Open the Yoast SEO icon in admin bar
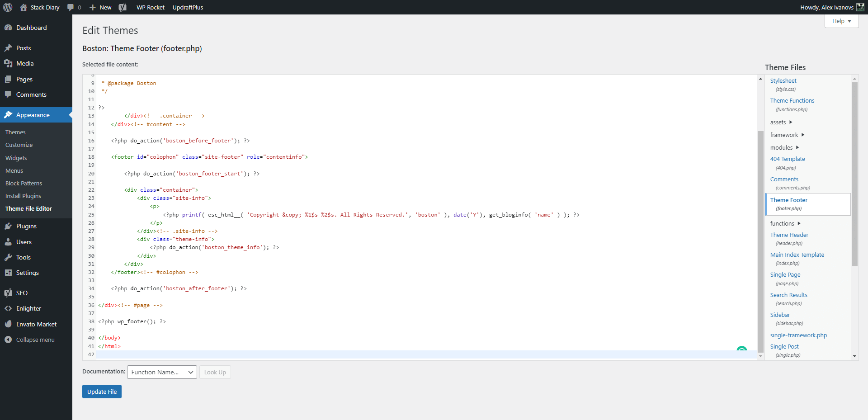 tap(123, 7)
